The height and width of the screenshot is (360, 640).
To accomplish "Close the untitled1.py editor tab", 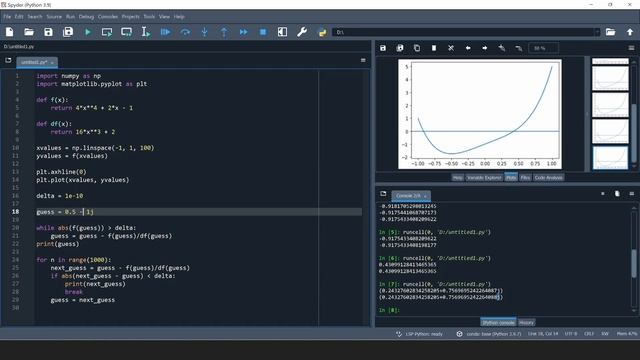I will coord(52,62).
